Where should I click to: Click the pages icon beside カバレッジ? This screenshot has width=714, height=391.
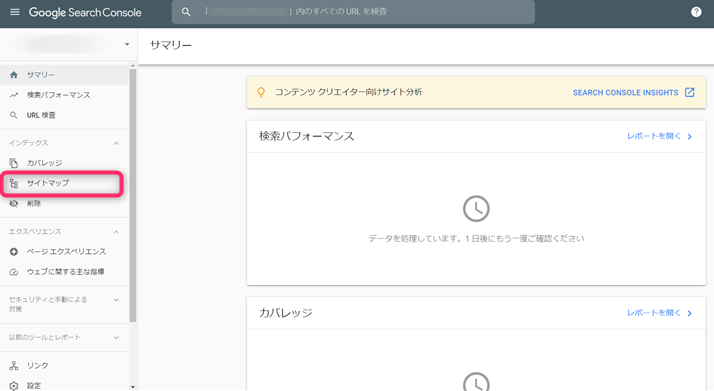point(14,163)
